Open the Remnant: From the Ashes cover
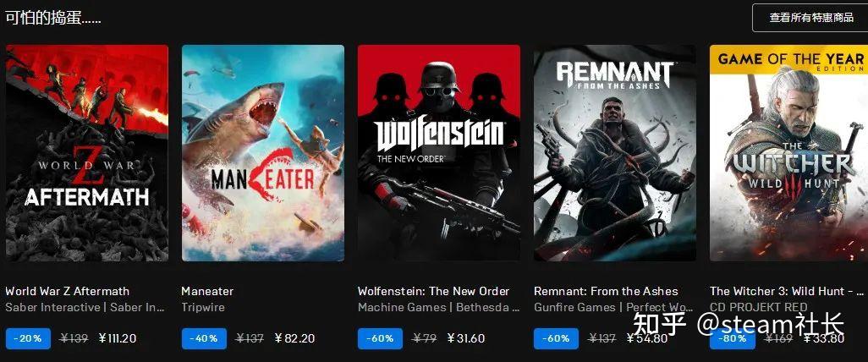 click(x=615, y=153)
